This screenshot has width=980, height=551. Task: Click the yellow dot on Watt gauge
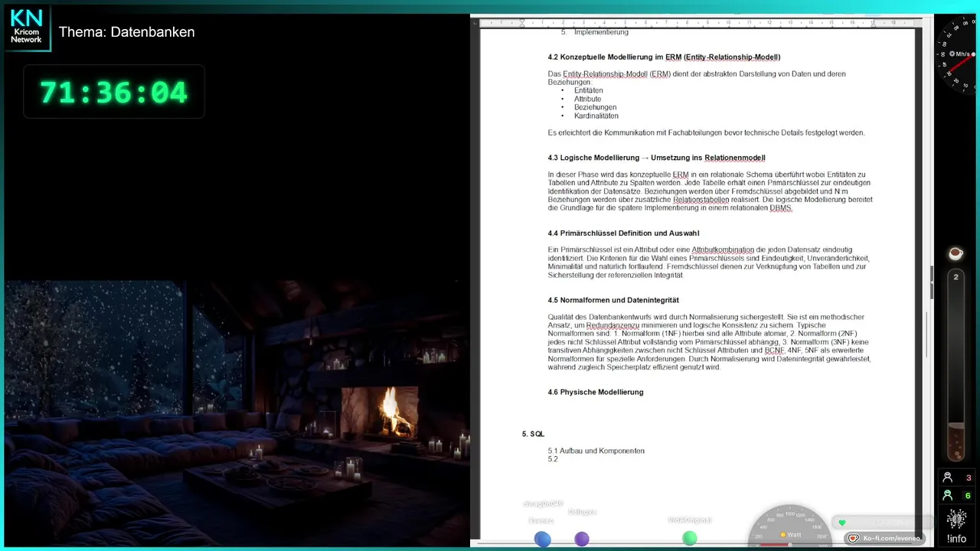point(783,535)
